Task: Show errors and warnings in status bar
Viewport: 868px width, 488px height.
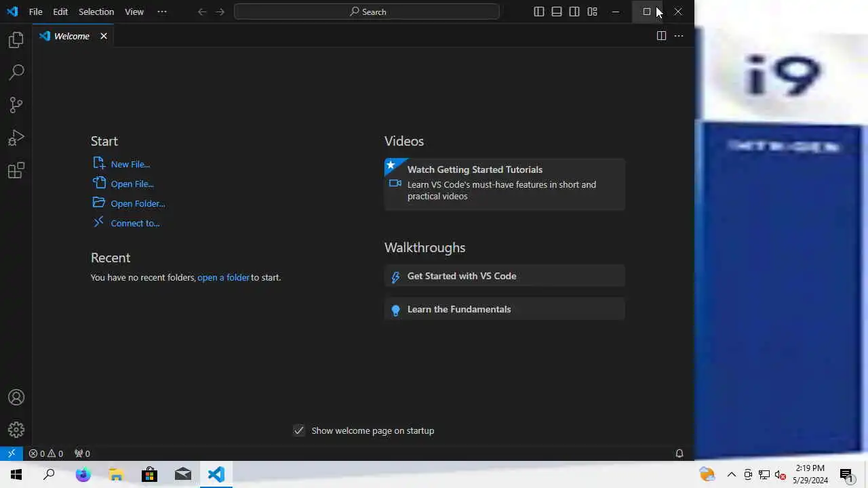Action: 46,453
